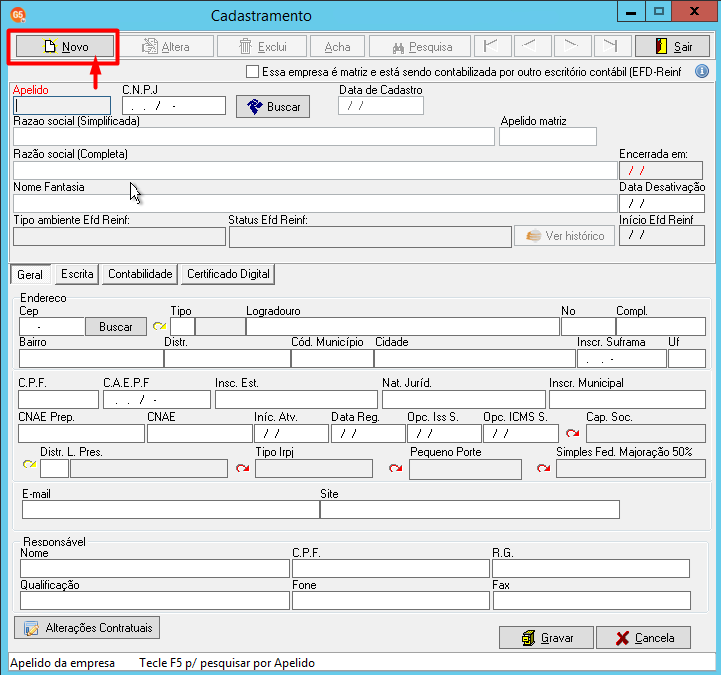Click yellow arrow icon beside Distr. L. Pres.
Image resolution: width=721 pixels, height=675 pixels.
click(x=29, y=464)
